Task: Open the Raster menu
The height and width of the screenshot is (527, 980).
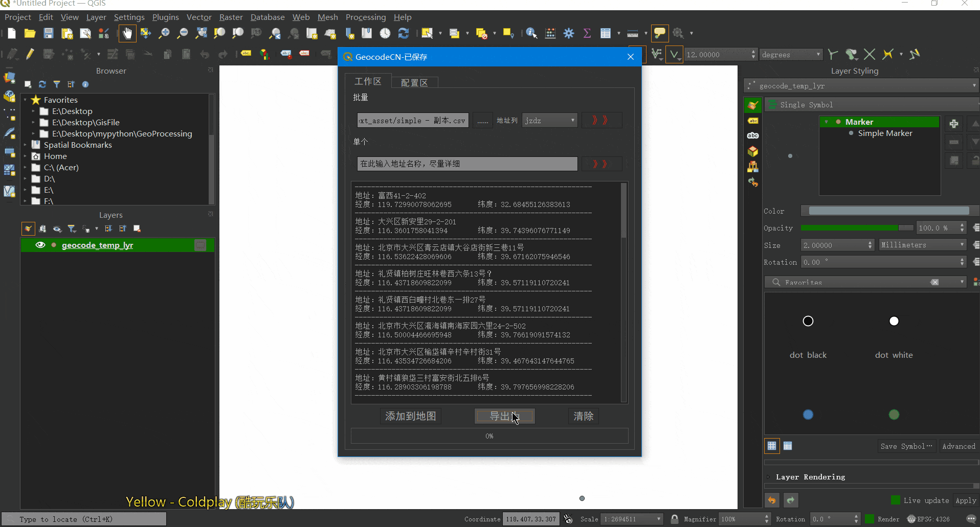Action: point(231,17)
